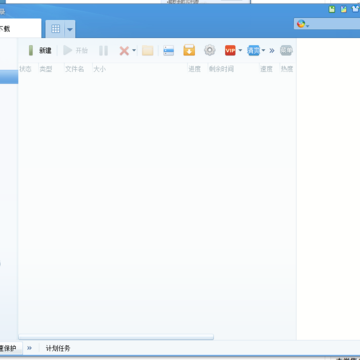
Task: Click the gray rounded button at toolbar end
Action: coord(286,50)
